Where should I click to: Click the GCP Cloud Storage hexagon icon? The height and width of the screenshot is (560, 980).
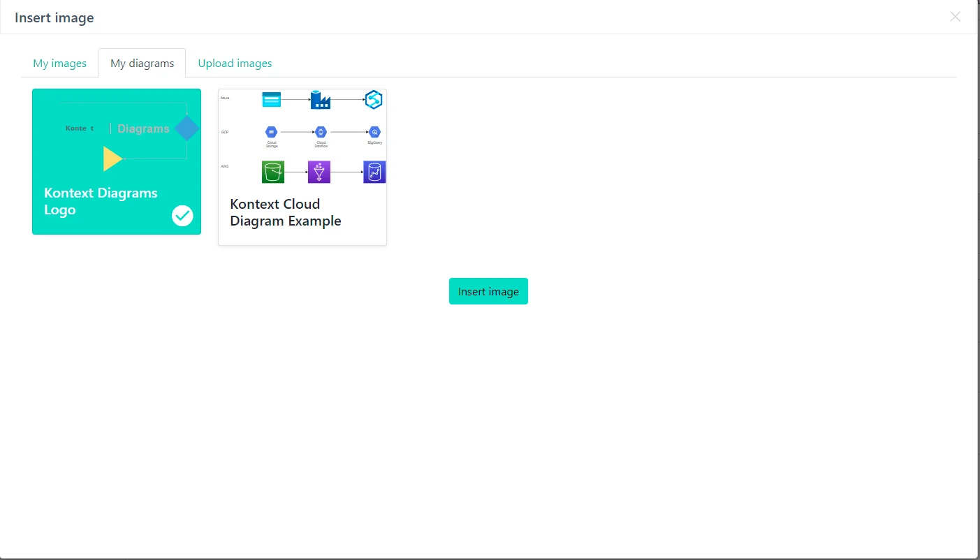272,132
